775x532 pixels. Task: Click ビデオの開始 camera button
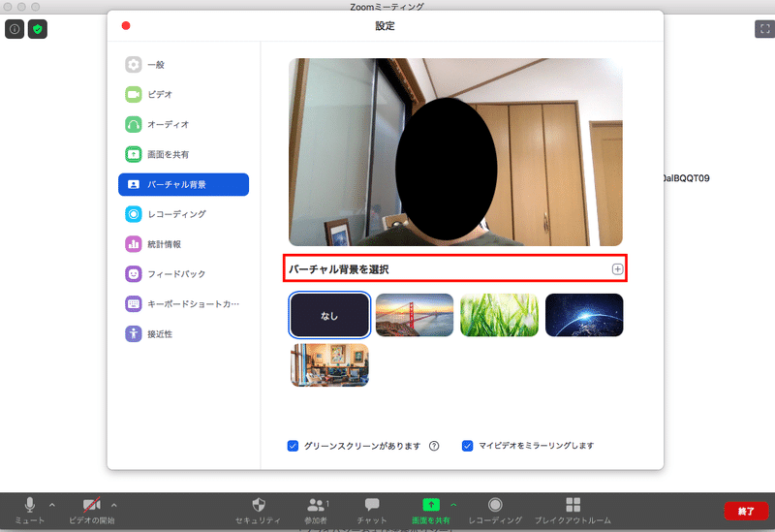click(92, 511)
